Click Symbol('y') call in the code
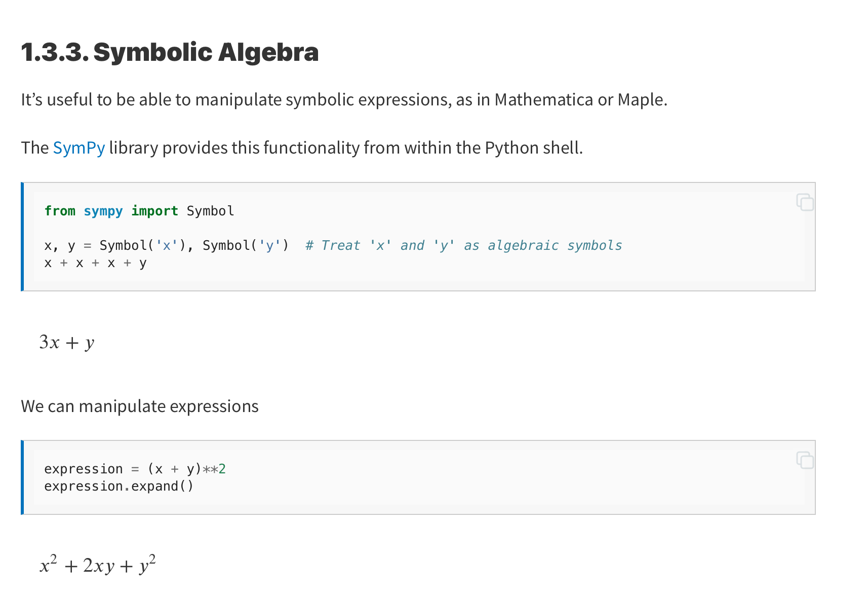The image size is (868, 596). 246,245
